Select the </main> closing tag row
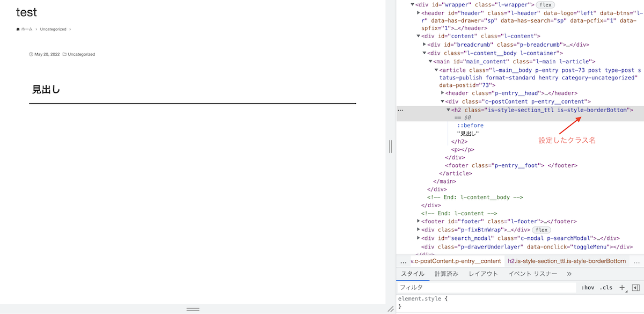Image resolution: width=644 pixels, height=314 pixels. (x=444, y=181)
